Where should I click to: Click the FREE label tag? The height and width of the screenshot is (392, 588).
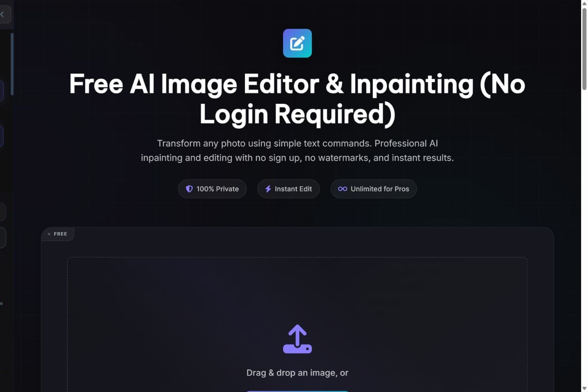click(x=58, y=234)
